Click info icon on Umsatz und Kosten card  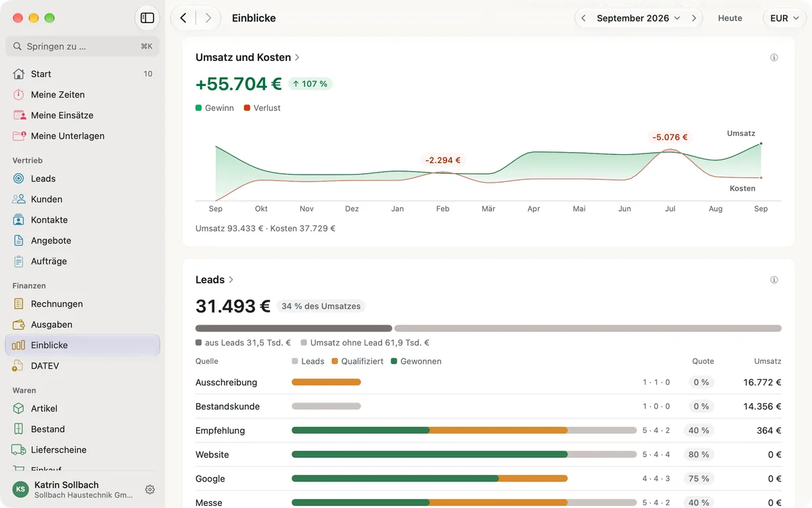(774, 57)
